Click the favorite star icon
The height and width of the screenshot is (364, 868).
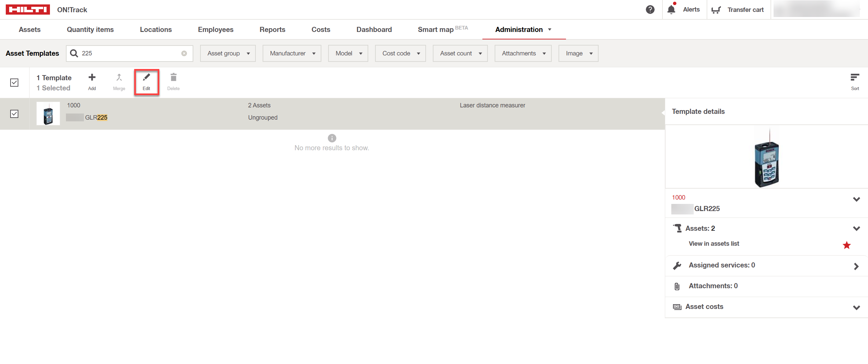(847, 245)
